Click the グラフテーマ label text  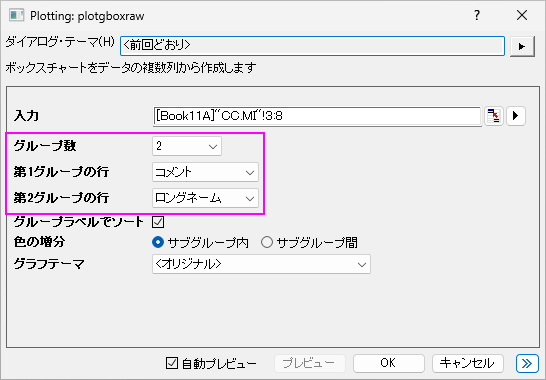[x=49, y=264]
